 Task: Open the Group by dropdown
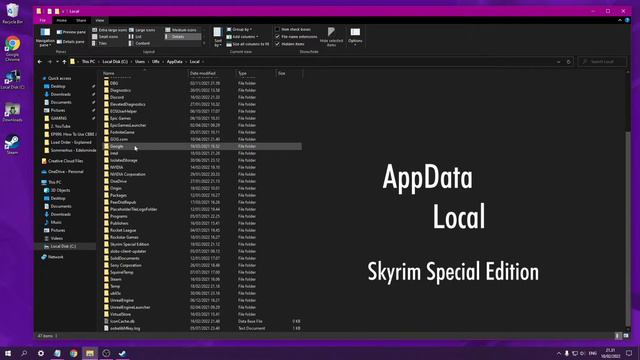pyautogui.click(x=239, y=29)
